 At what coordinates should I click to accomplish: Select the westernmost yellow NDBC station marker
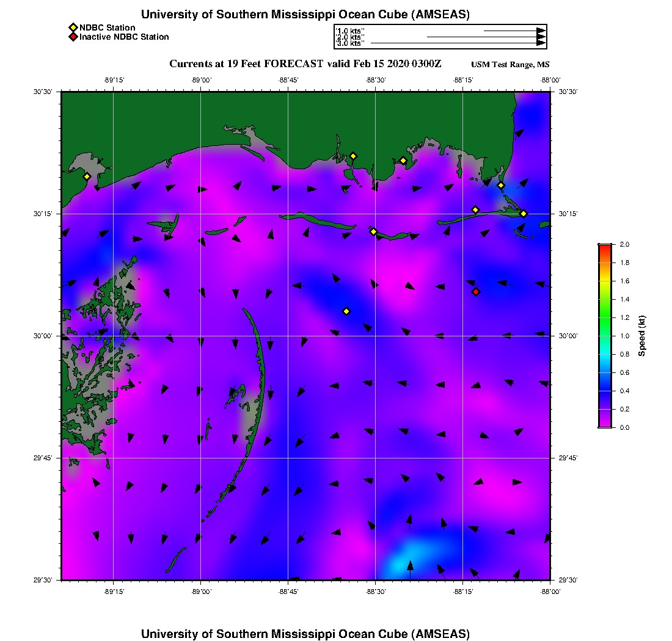click(87, 176)
